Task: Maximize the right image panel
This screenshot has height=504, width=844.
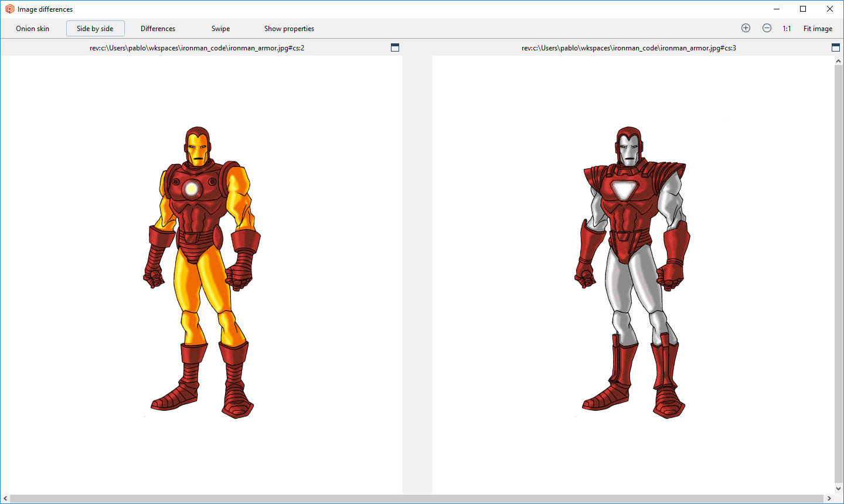Action: pyautogui.click(x=836, y=47)
